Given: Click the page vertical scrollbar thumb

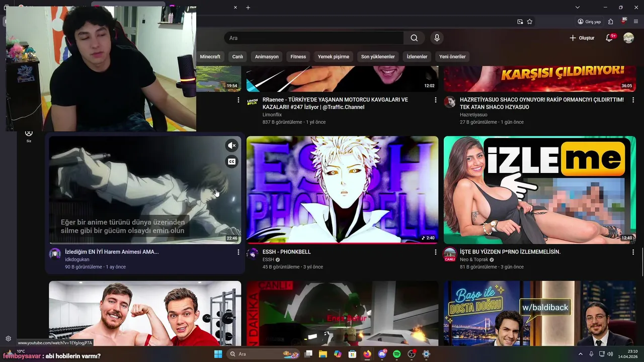Looking at the screenshot, I should point(642,262).
